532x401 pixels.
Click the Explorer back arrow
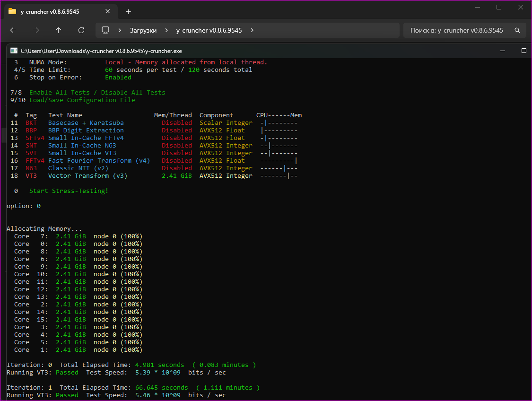click(x=13, y=30)
